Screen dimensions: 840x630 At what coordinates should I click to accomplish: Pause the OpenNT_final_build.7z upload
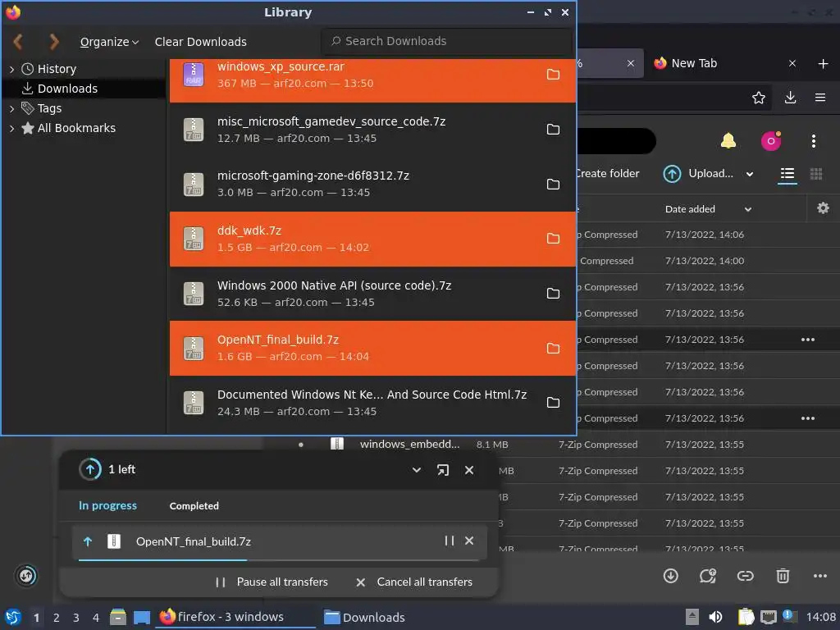point(449,541)
